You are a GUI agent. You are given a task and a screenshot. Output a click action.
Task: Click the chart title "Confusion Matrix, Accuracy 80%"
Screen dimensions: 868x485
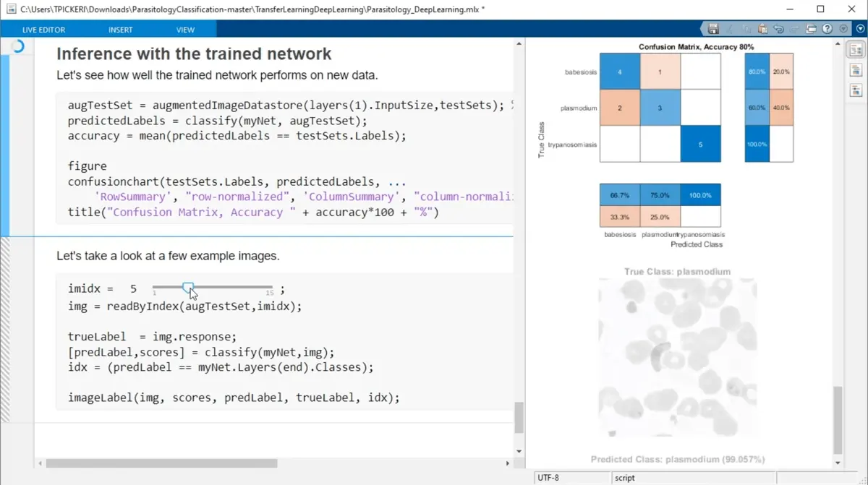tap(696, 46)
